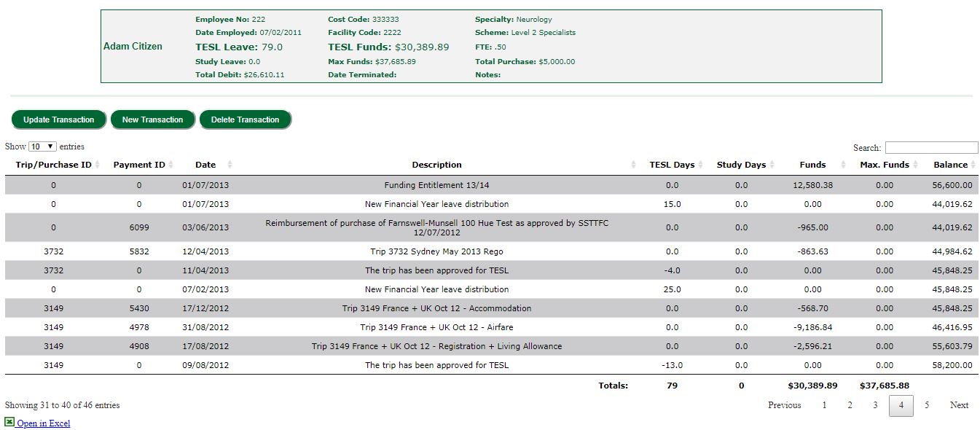This screenshot has height=430, width=980.
Task: Sort by Balance column header
Action: (x=950, y=165)
